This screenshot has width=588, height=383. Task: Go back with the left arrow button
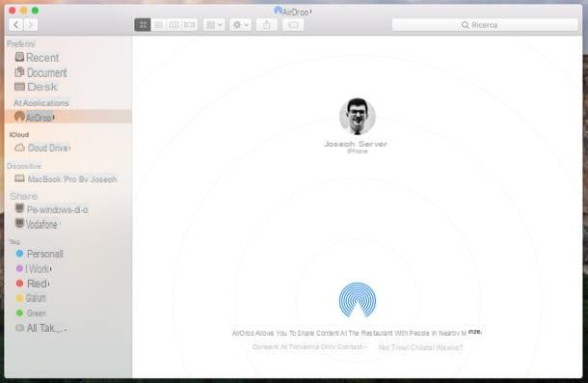click(15, 25)
